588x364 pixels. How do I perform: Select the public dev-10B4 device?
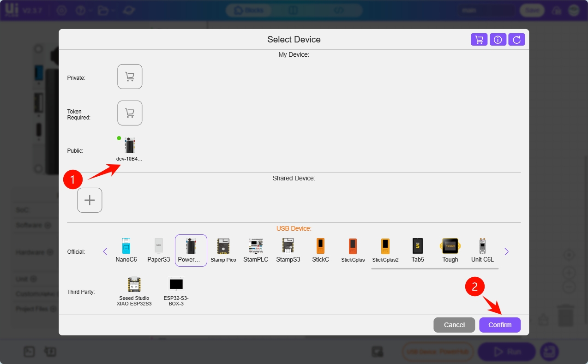click(x=130, y=149)
